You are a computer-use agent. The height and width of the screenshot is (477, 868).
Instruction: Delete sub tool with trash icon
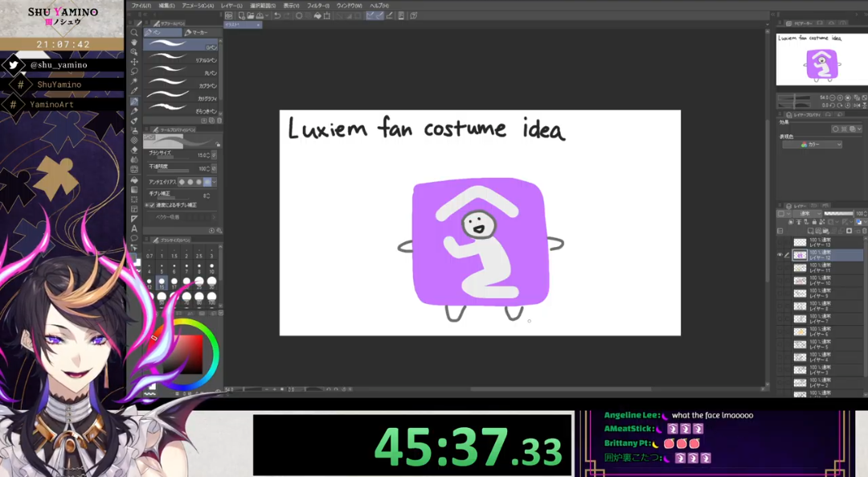(x=219, y=120)
